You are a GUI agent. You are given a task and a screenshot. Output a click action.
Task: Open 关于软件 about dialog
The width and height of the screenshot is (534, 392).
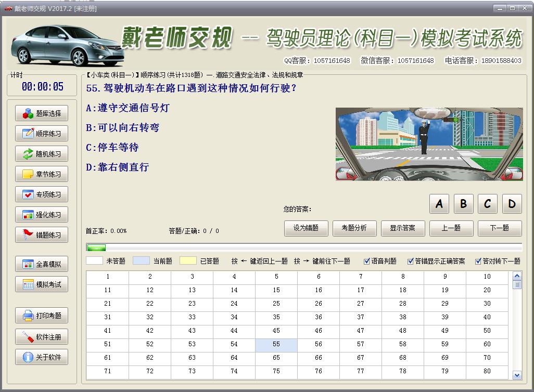point(42,357)
